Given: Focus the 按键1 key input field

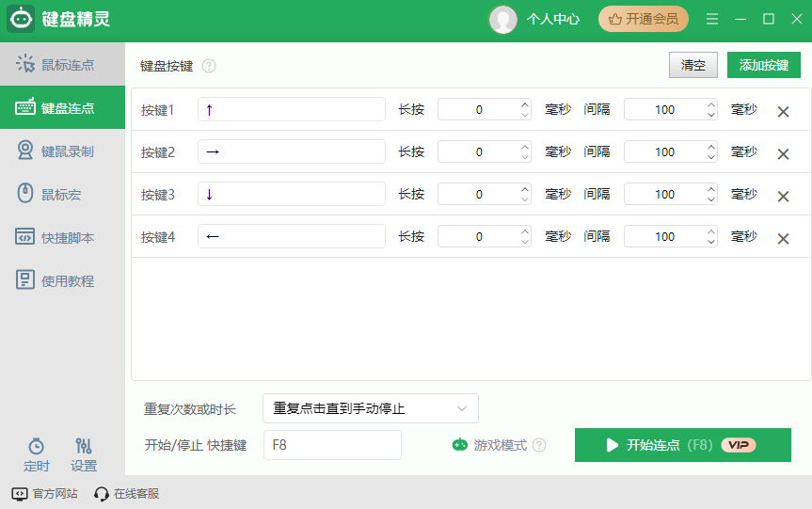Looking at the screenshot, I should 292,109.
